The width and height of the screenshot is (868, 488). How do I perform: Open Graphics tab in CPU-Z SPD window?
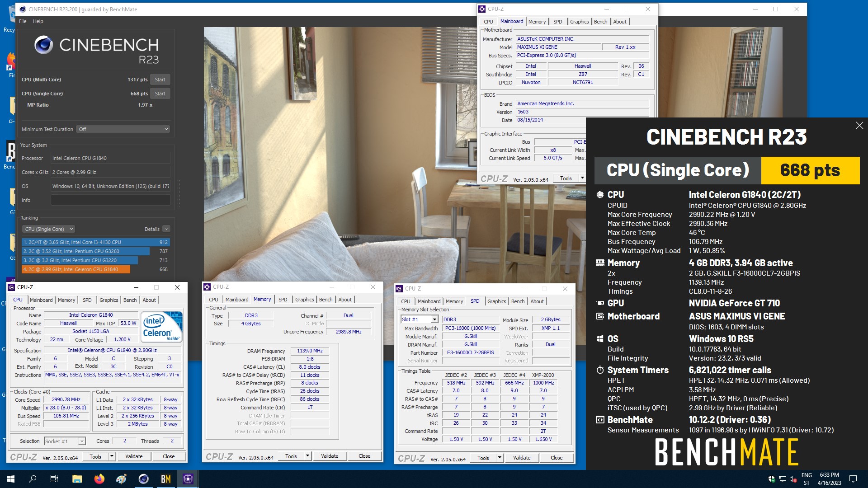click(x=496, y=301)
